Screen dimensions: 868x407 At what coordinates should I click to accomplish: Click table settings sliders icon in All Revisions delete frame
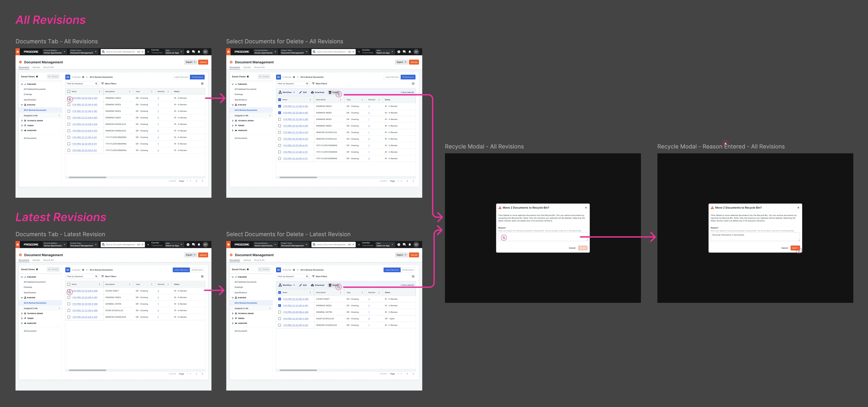point(413,84)
